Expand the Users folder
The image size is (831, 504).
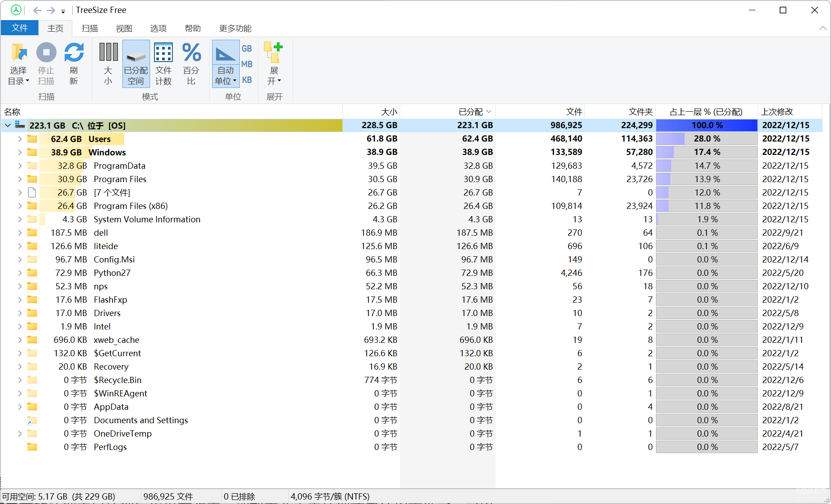[x=20, y=139]
